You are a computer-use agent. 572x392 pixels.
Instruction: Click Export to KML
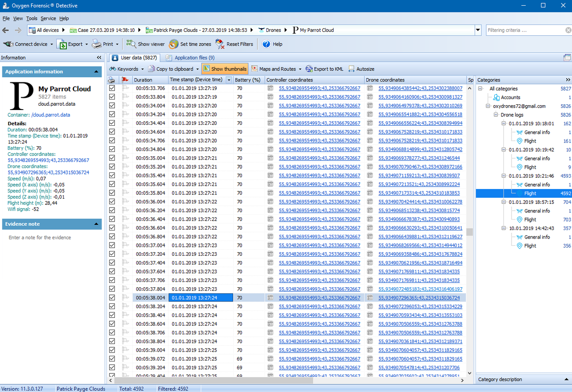325,69
